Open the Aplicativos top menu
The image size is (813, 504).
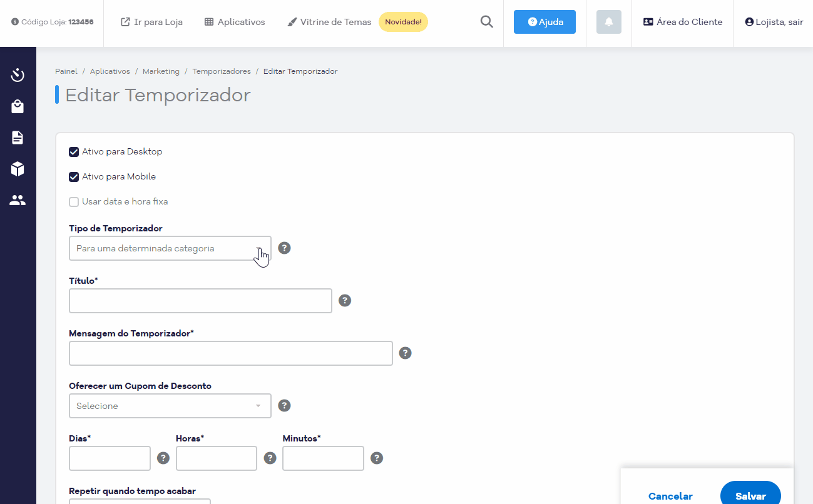pyautogui.click(x=235, y=22)
